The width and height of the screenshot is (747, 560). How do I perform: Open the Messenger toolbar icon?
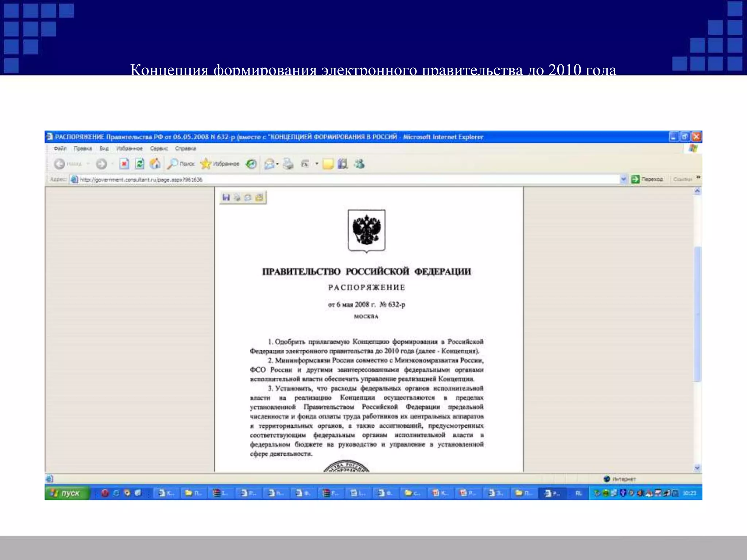[x=359, y=164]
